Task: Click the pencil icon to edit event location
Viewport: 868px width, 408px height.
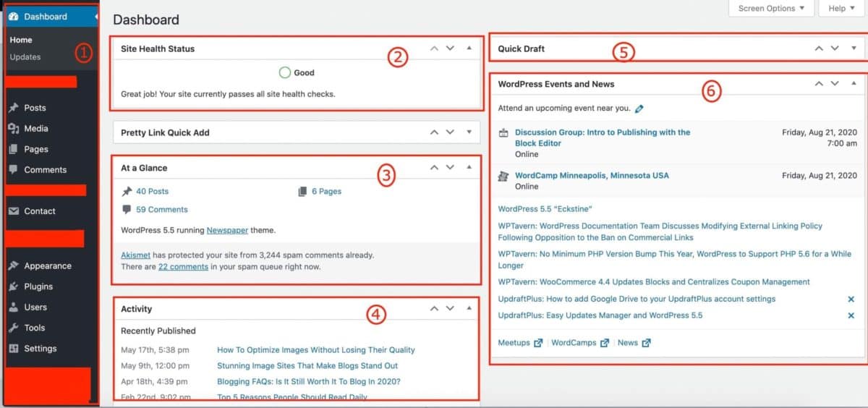Action: click(639, 109)
